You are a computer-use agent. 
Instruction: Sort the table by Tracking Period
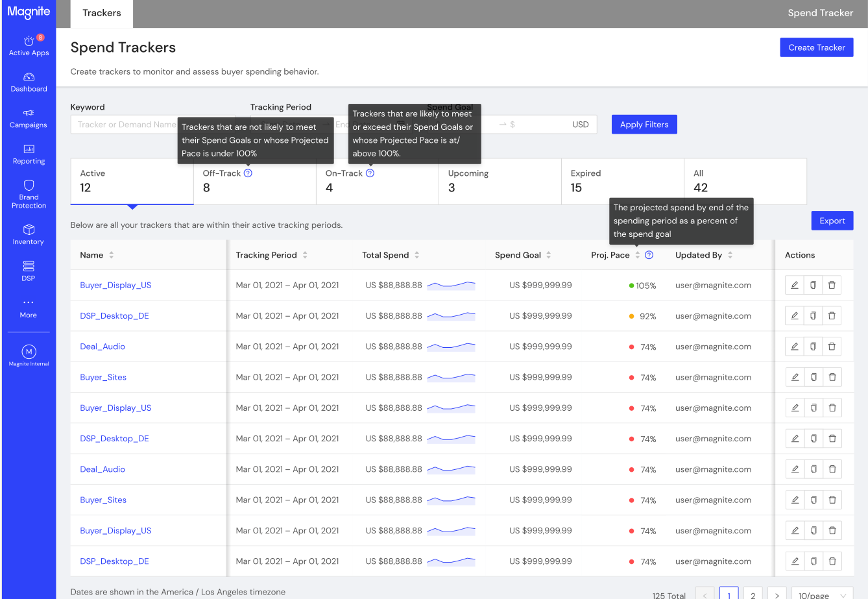[305, 255]
